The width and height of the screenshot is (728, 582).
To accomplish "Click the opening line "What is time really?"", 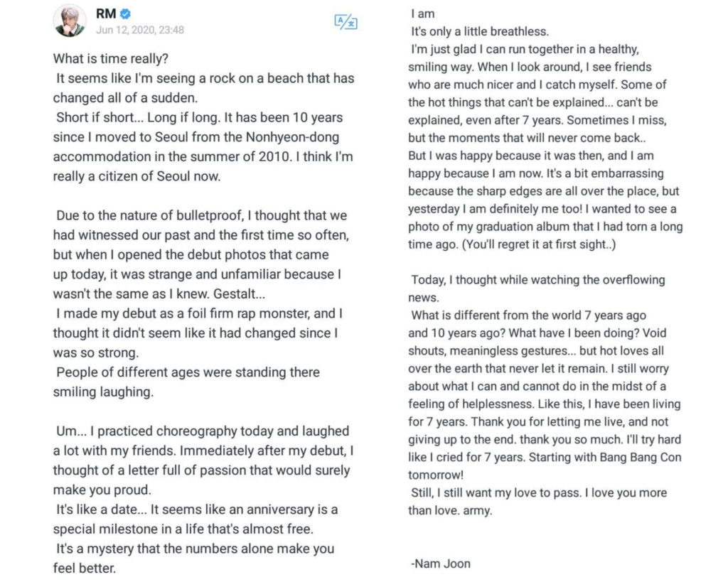I will (x=110, y=59).
